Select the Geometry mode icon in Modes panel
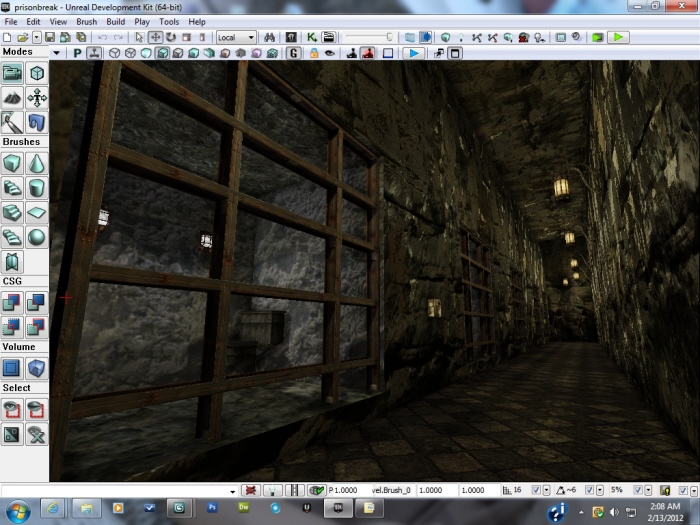This screenshot has width=700, height=525. pos(36,73)
